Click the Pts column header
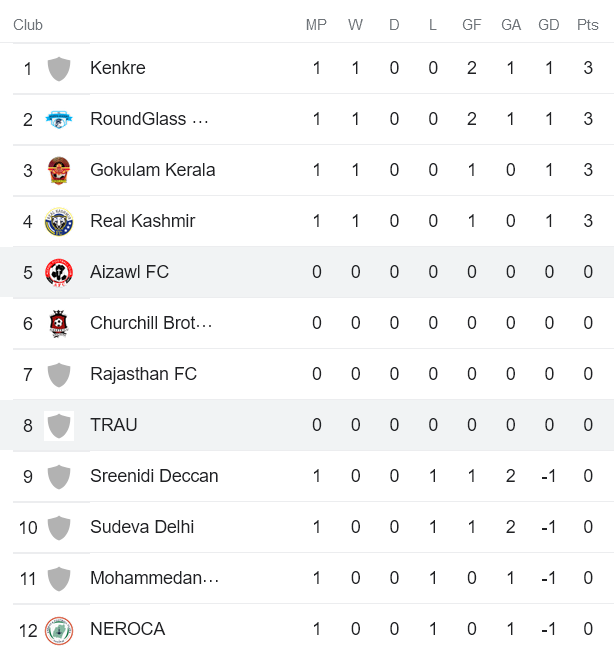614x668 pixels. (x=587, y=25)
